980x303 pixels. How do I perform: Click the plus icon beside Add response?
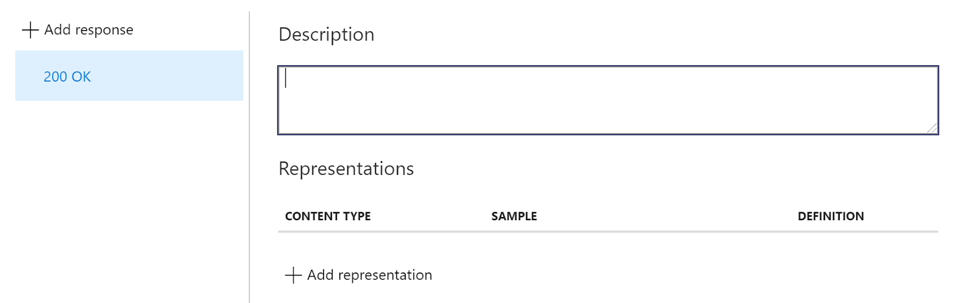click(x=30, y=30)
